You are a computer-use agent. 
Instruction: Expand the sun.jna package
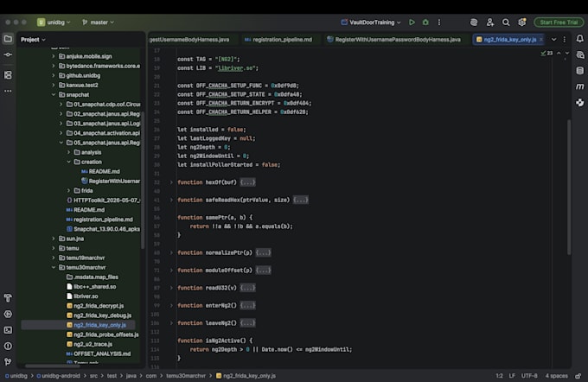coord(54,239)
